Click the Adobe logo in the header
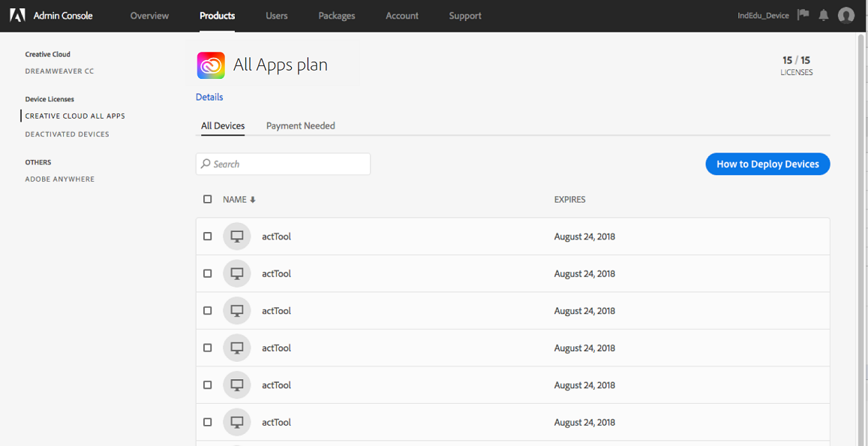The height and width of the screenshot is (446, 868). [18, 16]
